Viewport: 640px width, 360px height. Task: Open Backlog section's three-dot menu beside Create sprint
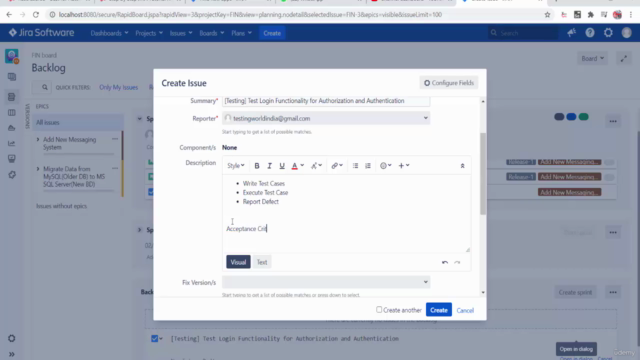tap(613, 292)
